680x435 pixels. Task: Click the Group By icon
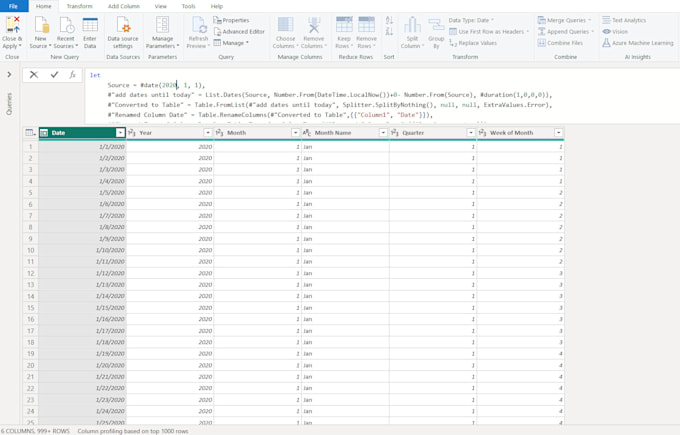coord(436,25)
